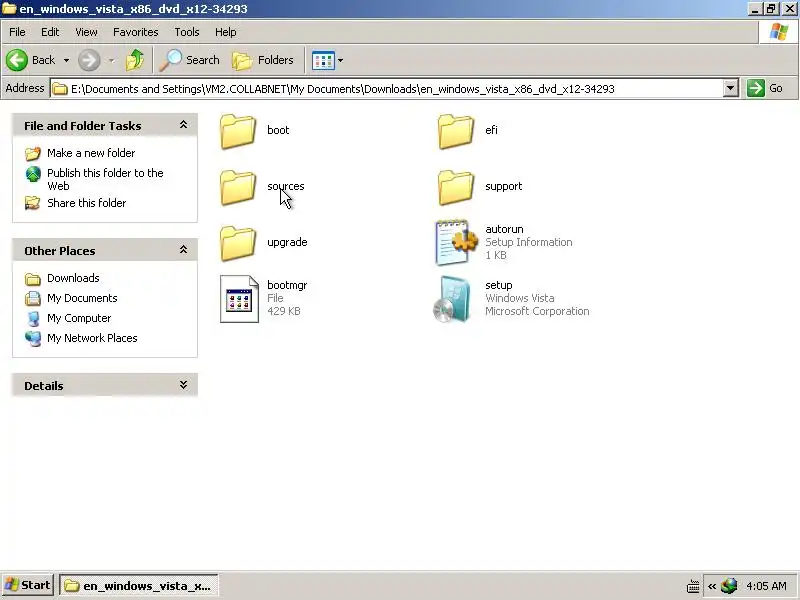Open the File menu
This screenshot has height=600, width=800.
click(x=17, y=32)
